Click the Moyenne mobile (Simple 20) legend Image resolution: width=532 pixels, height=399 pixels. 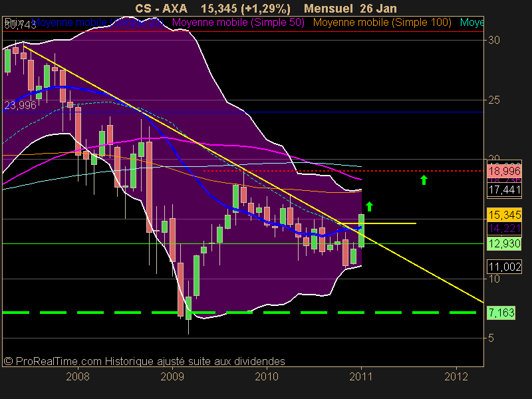click(x=98, y=23)
